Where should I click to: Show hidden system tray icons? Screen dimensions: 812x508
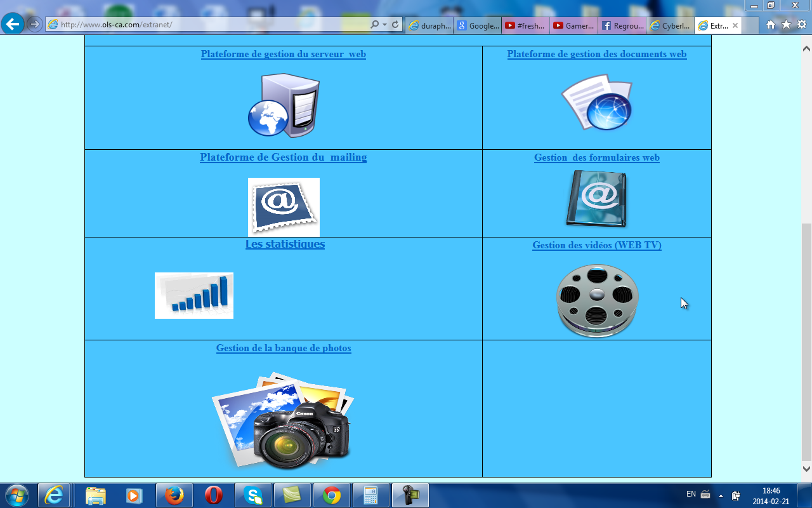click(721, 495)
